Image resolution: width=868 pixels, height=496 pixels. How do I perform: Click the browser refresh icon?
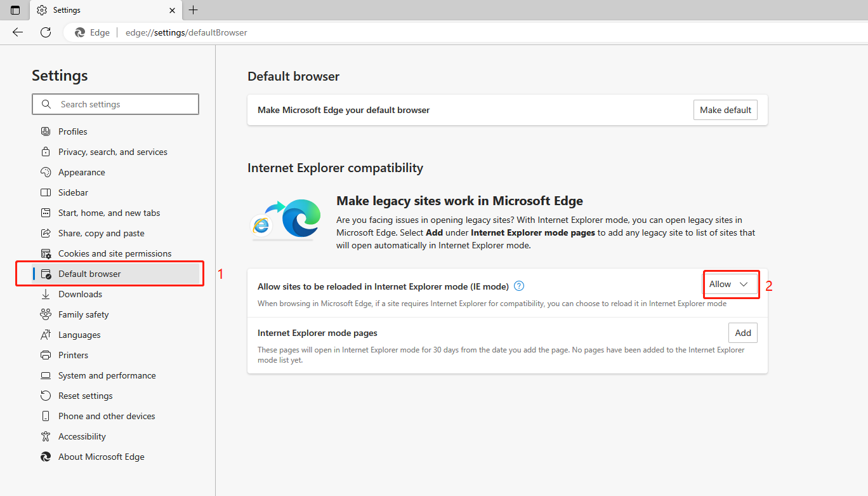click(x=46, y=32)
